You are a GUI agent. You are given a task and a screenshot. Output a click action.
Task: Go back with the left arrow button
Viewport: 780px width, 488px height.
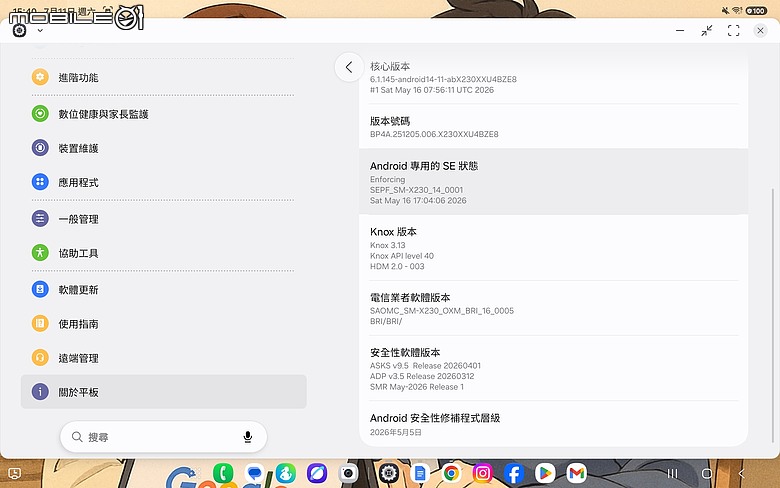pyautogui.click(x=349, y=67)
